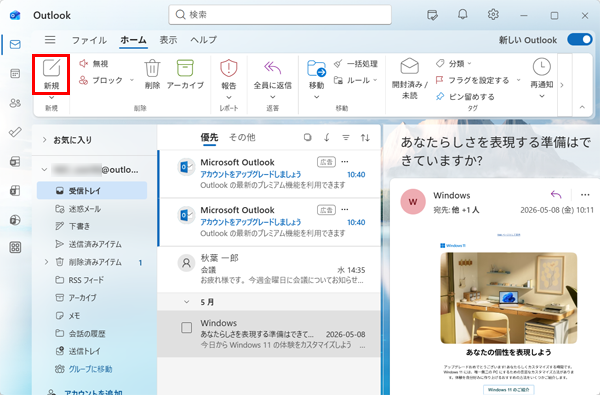Image resolution: width=600 pixels, height=395 pixels.
Task: Open dropdown arrow under 報告
Action: pos(229,97)
